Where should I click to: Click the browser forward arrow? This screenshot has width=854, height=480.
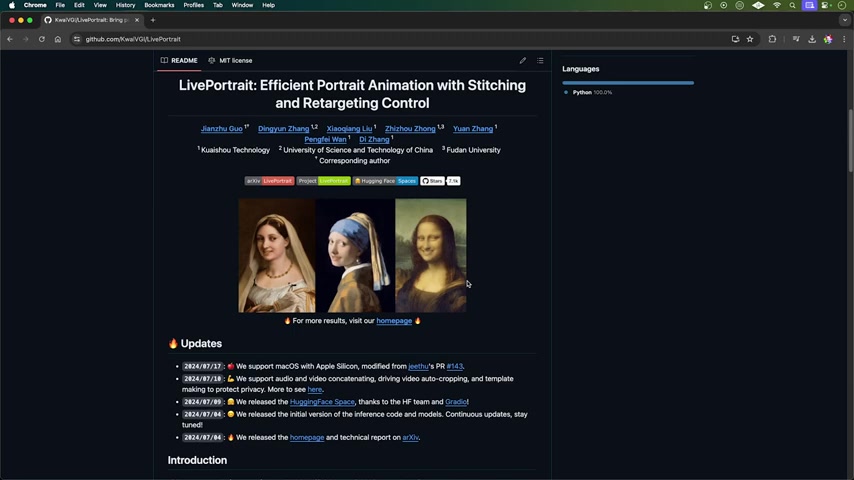point(26,39)
